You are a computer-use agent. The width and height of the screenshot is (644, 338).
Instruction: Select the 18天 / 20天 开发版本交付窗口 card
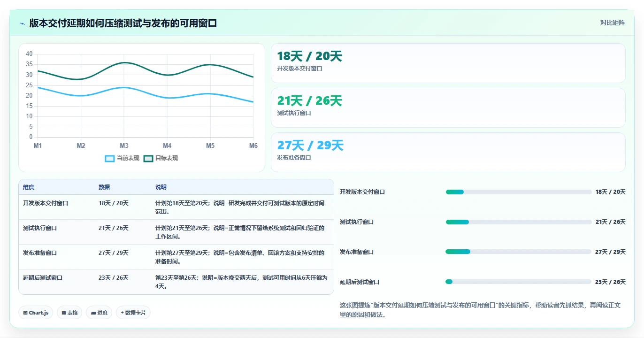pyautogui.click(x=448, y=63)
